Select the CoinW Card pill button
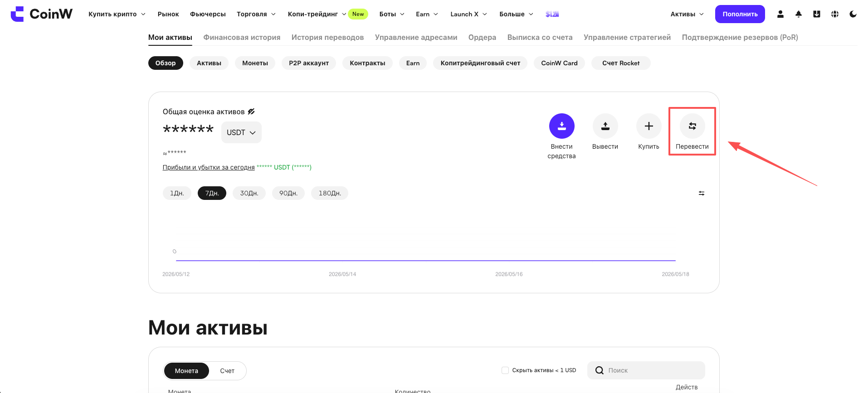 click(559, 63)
